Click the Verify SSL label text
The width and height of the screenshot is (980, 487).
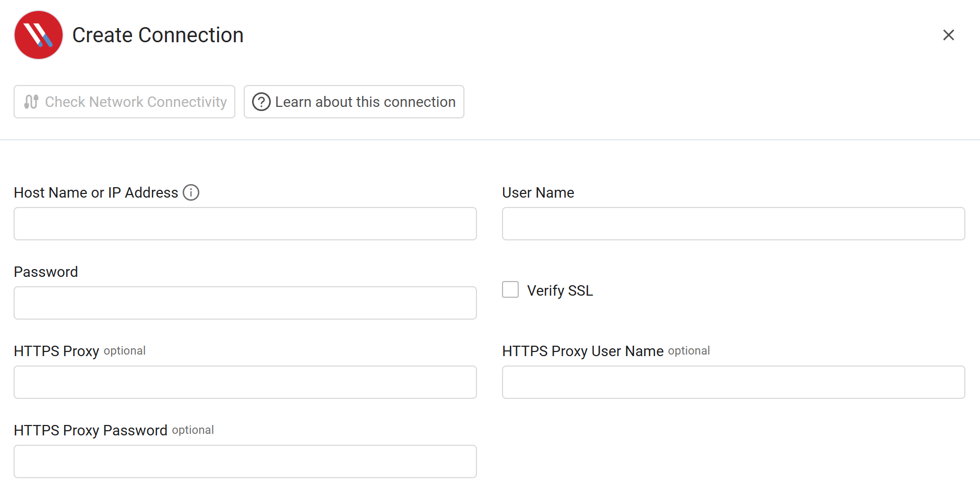coord(559,290)
